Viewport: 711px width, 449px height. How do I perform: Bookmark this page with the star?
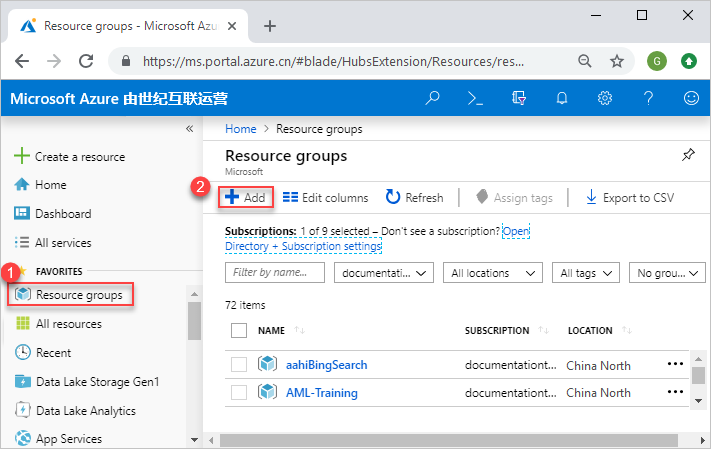617,61
